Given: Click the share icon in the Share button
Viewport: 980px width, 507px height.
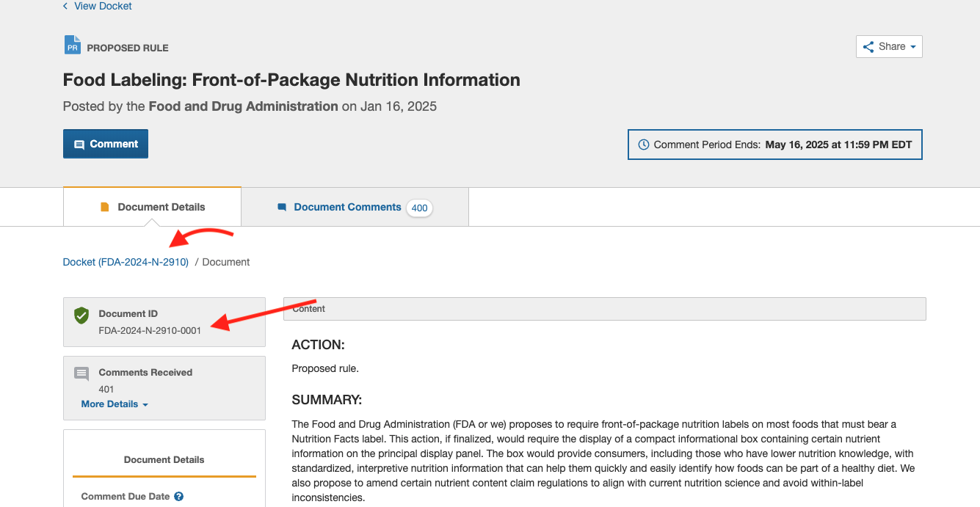Looking at the screenshot, I should coord(868,47).
